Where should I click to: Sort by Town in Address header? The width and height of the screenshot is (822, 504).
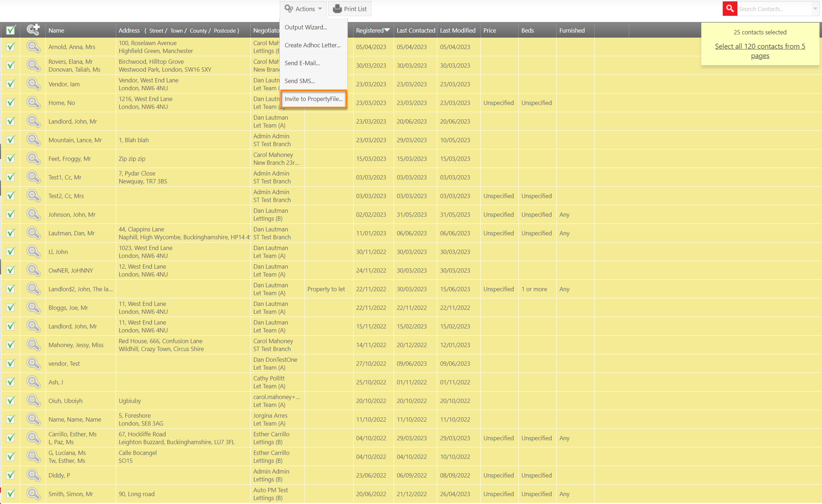tap(177, 31)
